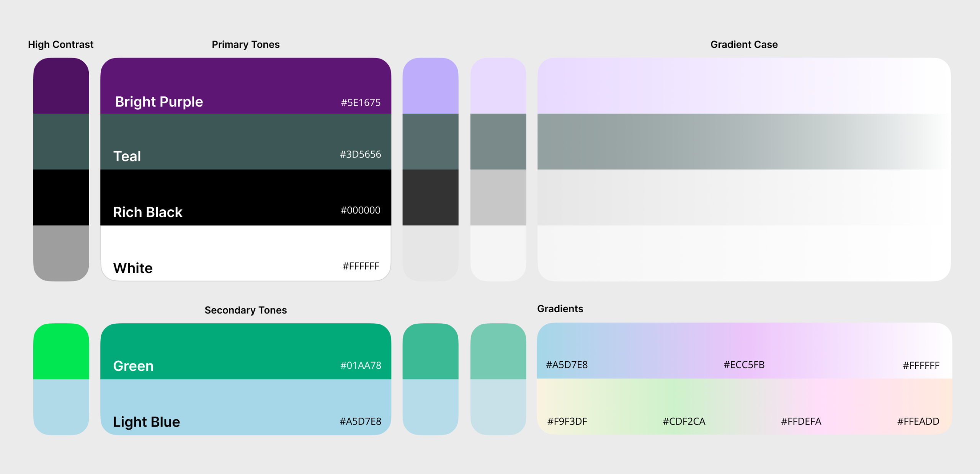The width and height of the screenshot is (980, 474).
Task: Click the #FFDEFA gradient stop label
Action: tap(801, 421)
